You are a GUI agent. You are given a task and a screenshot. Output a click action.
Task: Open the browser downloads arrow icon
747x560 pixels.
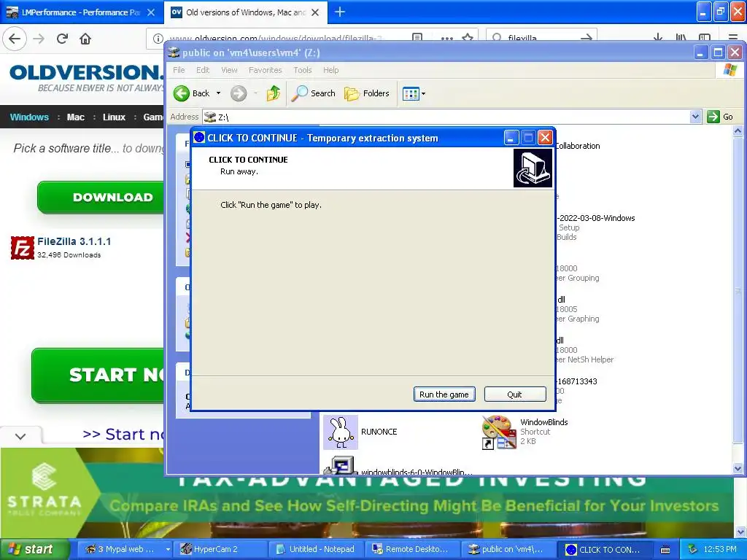(x=658, y=38)
